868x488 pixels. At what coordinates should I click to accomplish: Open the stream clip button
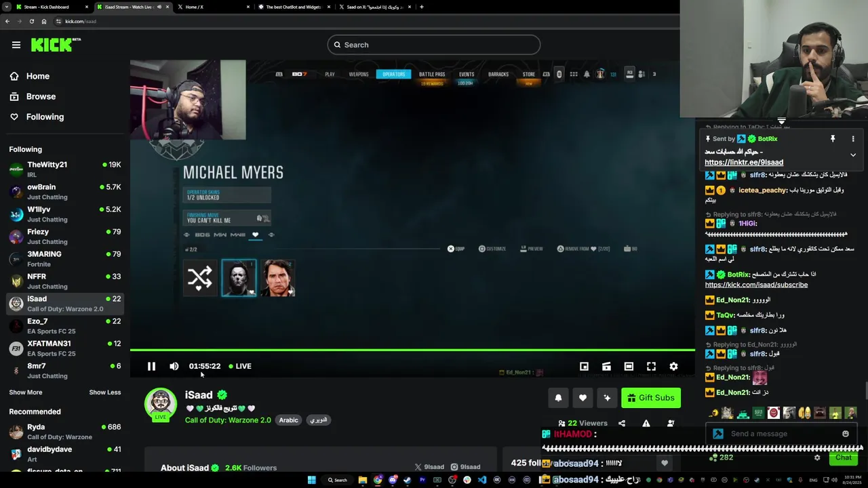[x=606, y=366]
